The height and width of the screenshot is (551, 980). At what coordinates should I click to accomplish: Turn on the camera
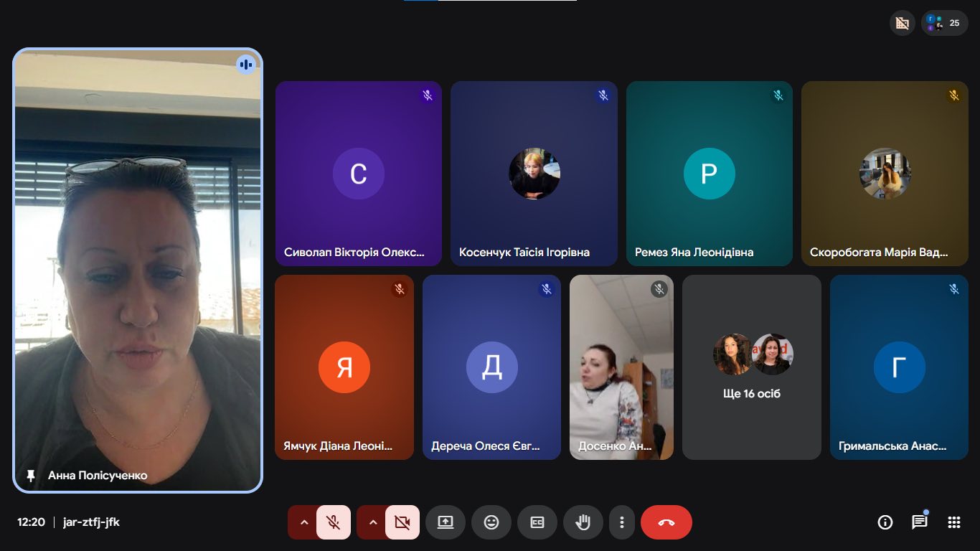(x=402, y=522)
